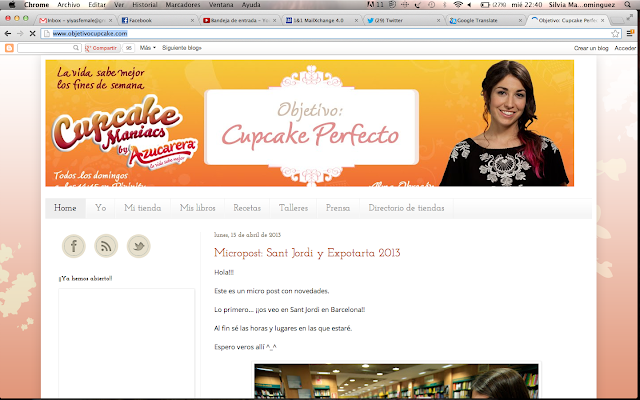Select the Home navigation tab
The width and height of the screenshot is (640, 400).
(65, 208)
